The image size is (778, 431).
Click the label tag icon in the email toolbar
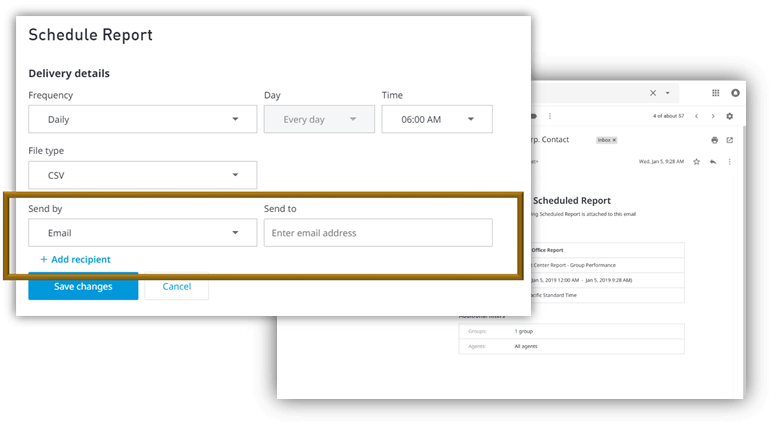coord(534,116)
